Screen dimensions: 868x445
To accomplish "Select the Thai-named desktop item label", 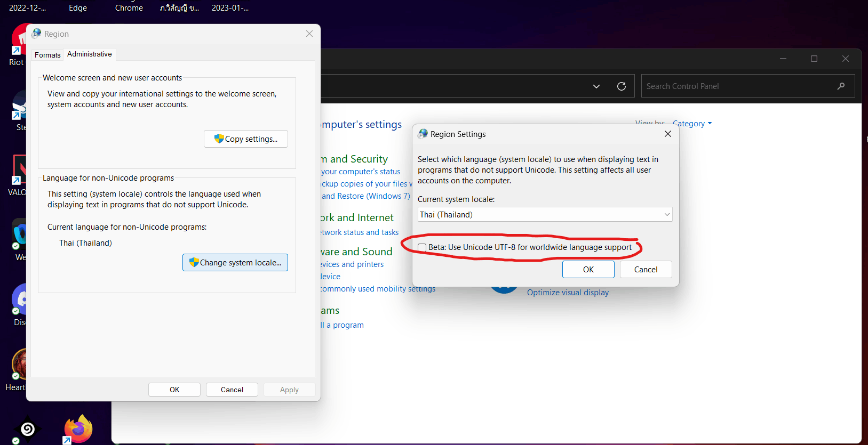I will point(179,8).
